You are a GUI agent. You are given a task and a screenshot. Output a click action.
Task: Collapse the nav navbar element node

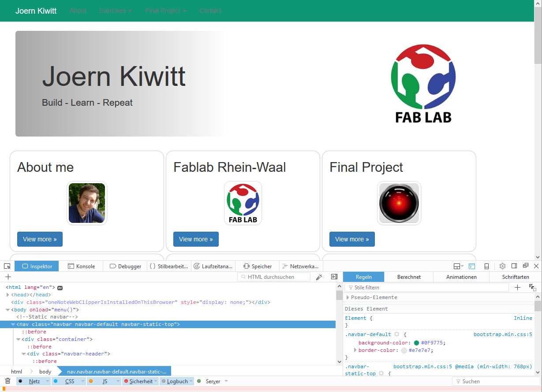pyautogui.click(x=13, y=324)
